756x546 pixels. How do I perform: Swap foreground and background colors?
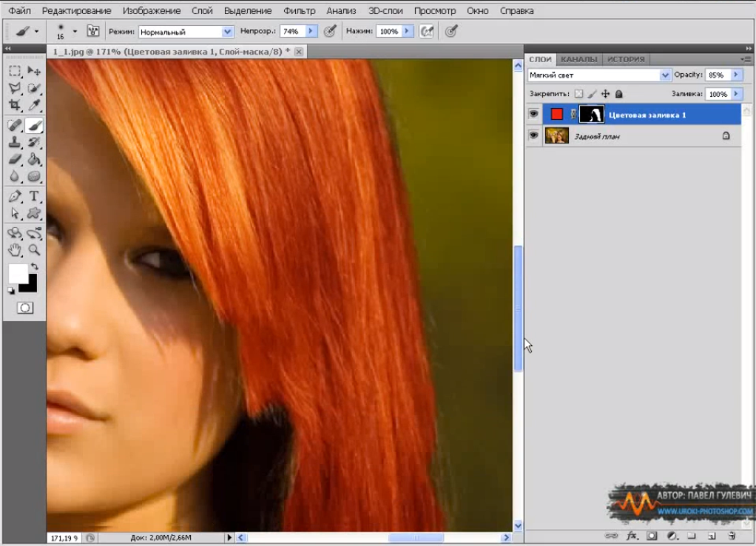pyautogui.click(x=34, y=266)
